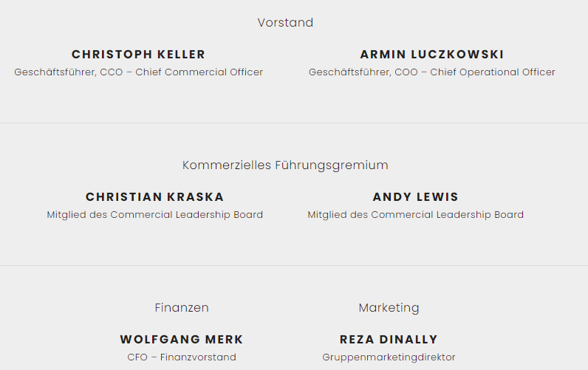Click the Kommerzielles Führungsgremium heading

[285, 165]
